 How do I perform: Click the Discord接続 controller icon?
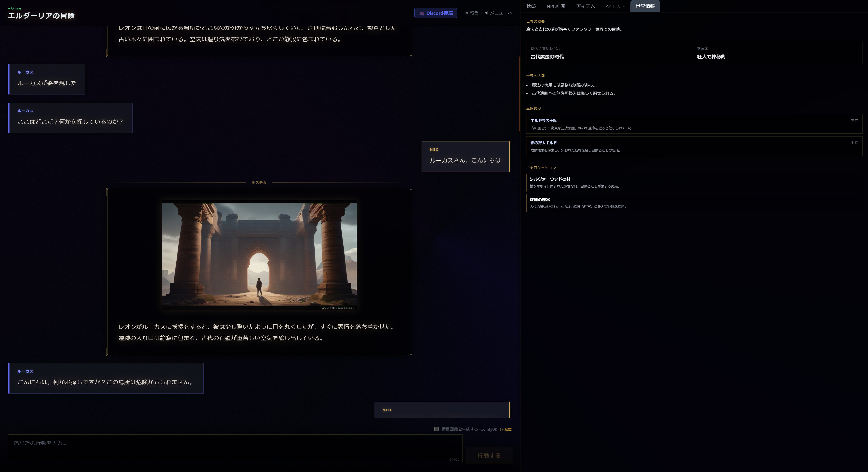pyautogui.click(x=422, y=14)
